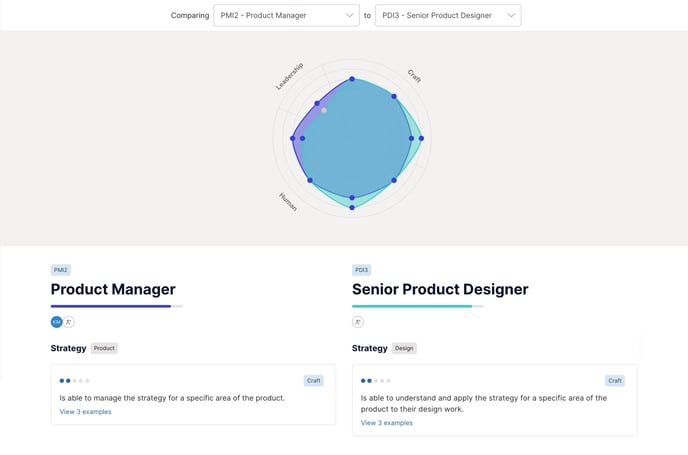Click the Craft axis label on radar chart
The width and height of the screenshot is (688, 455).
414,76
